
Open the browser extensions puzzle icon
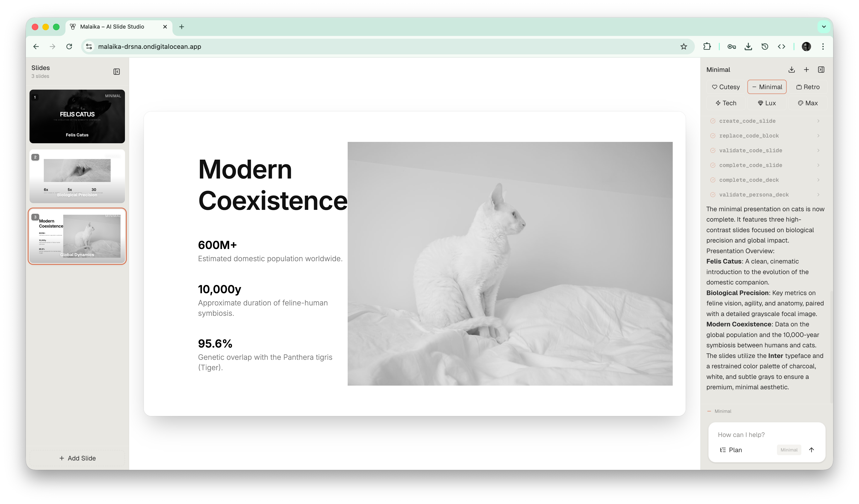(x=707, y=47)
